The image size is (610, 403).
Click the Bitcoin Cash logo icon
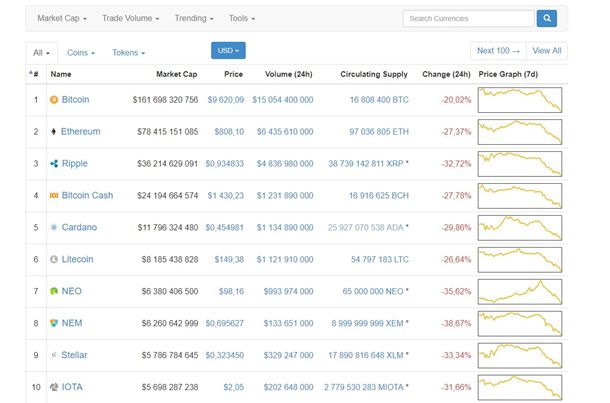[x=54, y=196]
